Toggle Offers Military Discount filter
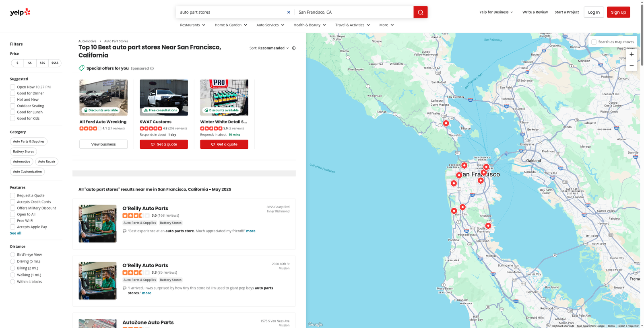The image size is (644, 328). (x=12, y=208)
